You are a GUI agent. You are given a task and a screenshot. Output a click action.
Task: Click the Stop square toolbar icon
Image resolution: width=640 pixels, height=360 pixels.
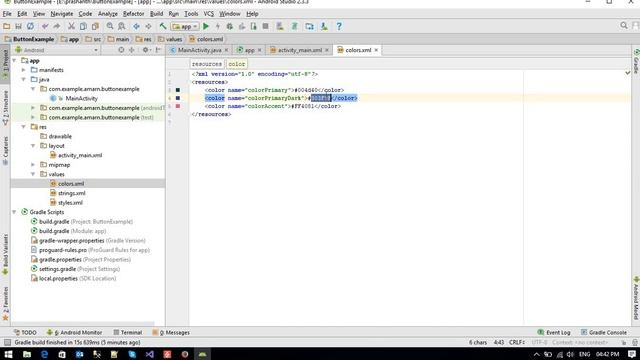pos(265,27)
